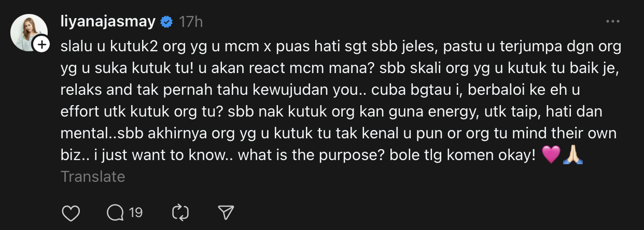Share the post via paper plane icon
Image resolution: width=644 pixels, height=230 pixels.
point(225,212)
